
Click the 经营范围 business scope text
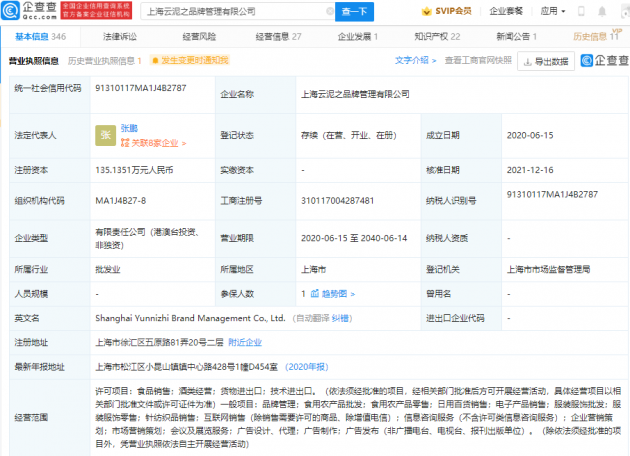pos(358,417)
